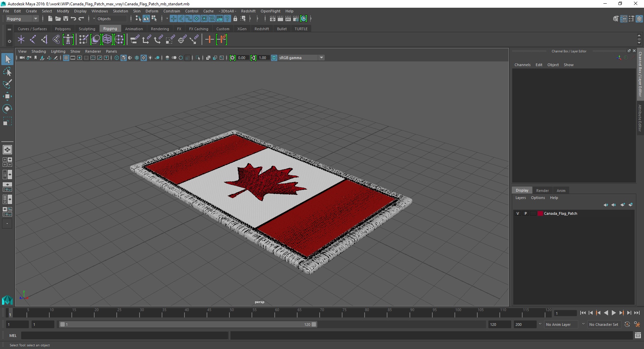Activate the Move tool
This screenshot has width=644, height=349.
(x=7, y=96)
